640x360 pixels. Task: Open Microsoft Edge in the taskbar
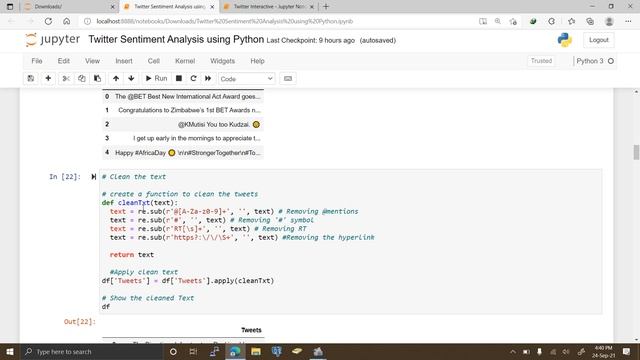click(235, 351)
